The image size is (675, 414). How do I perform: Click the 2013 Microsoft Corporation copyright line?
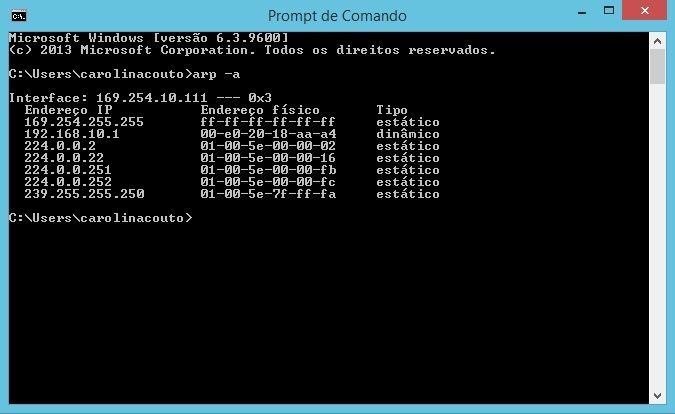252,50
